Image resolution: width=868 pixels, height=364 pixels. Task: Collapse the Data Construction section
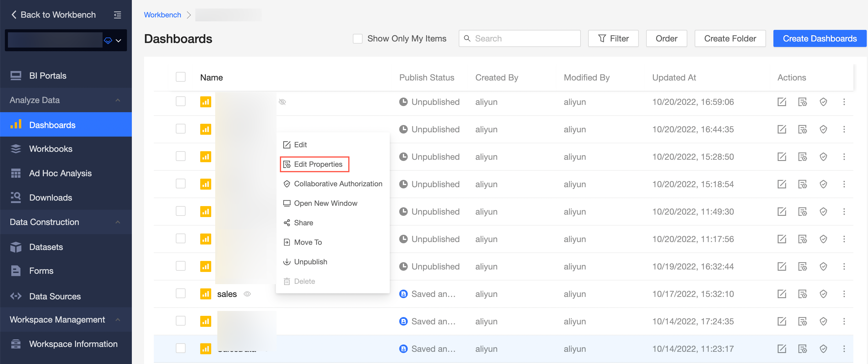pos(118,222)
